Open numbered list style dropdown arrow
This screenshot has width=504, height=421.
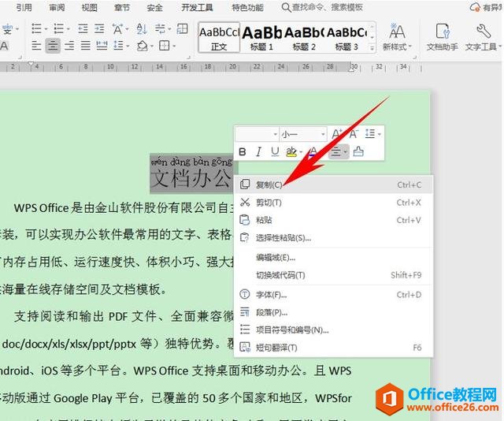coord(69,29)
